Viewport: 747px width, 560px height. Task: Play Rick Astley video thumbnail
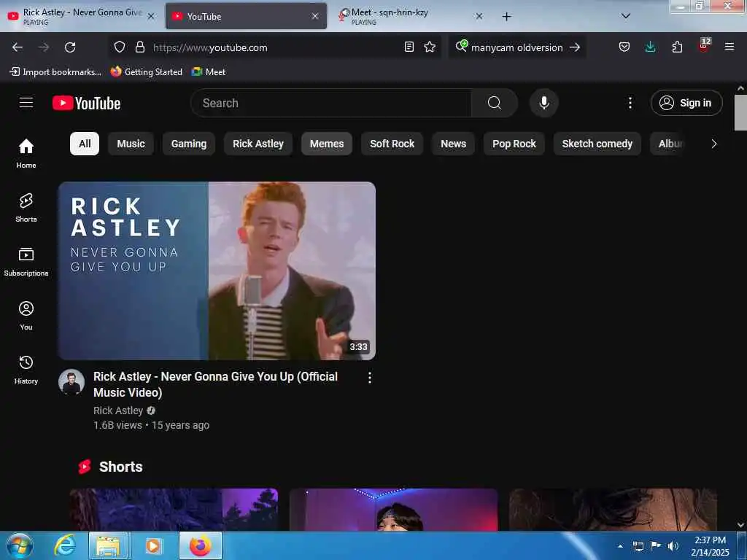pyautogui.click(x=217, y=271)
